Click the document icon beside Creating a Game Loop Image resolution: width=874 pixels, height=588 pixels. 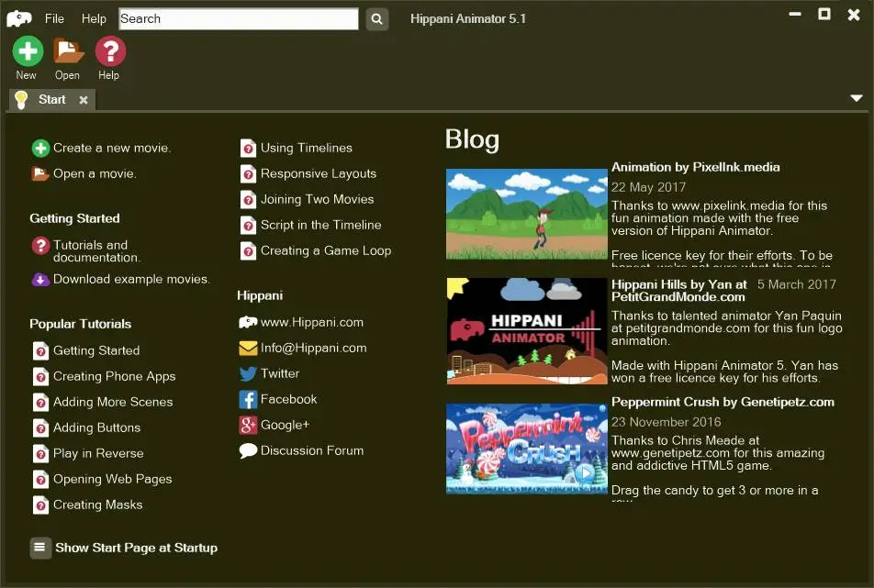coord(248,251)
